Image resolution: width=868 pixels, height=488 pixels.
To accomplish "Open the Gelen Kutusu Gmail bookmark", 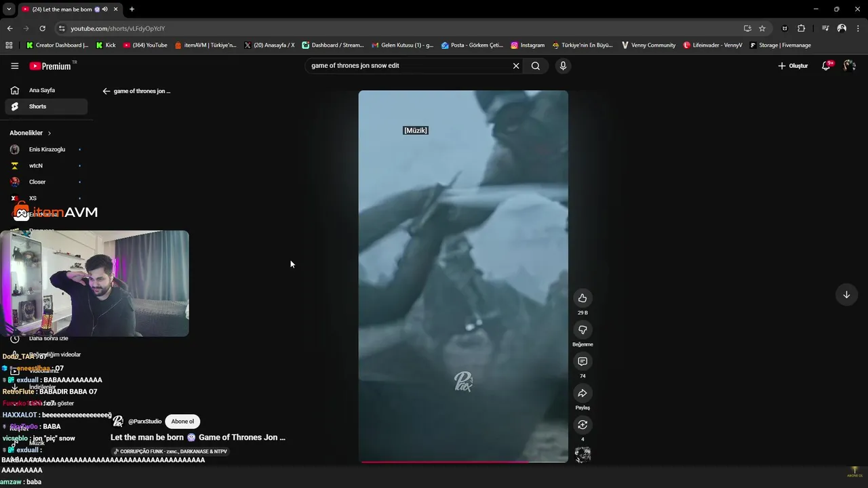I will click(403, 45).
